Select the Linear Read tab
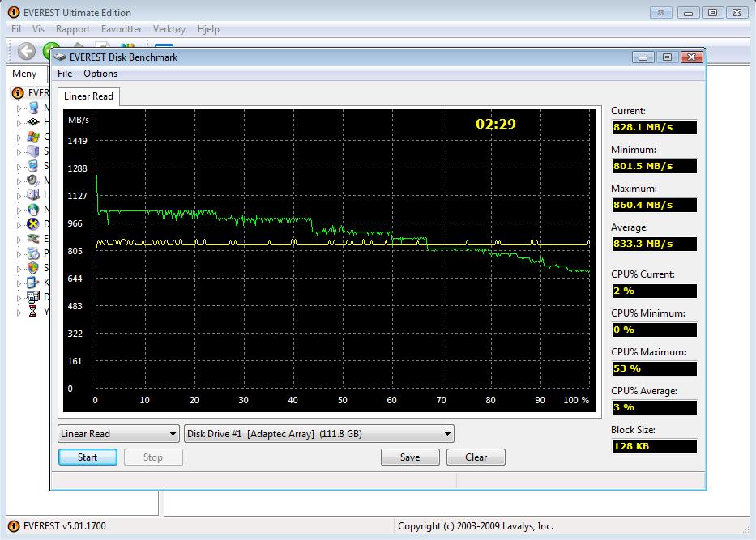The image size is (756, 540). [x=88, y=96]
